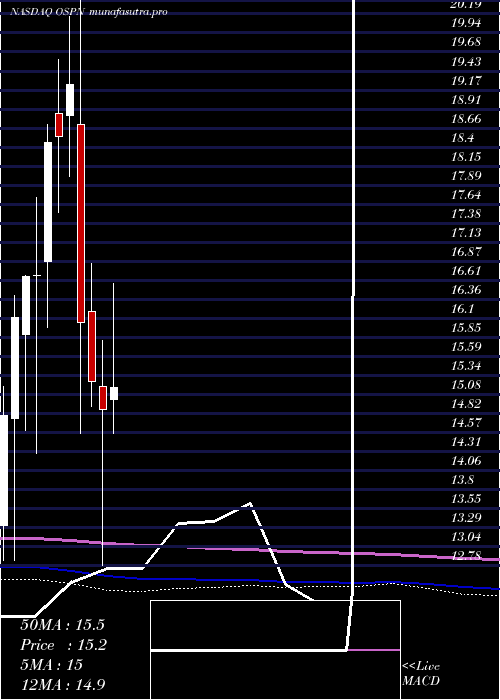Screen dimensions: 500x700
Task: Click the last small white candlestick
Action: (x=114, y=393)
